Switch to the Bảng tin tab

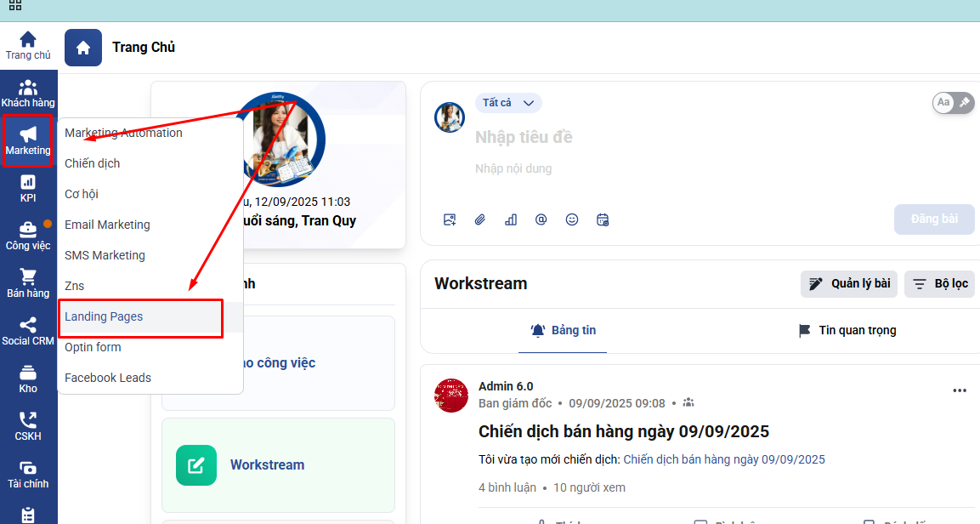pyautogui.click(x=563, y=330)
